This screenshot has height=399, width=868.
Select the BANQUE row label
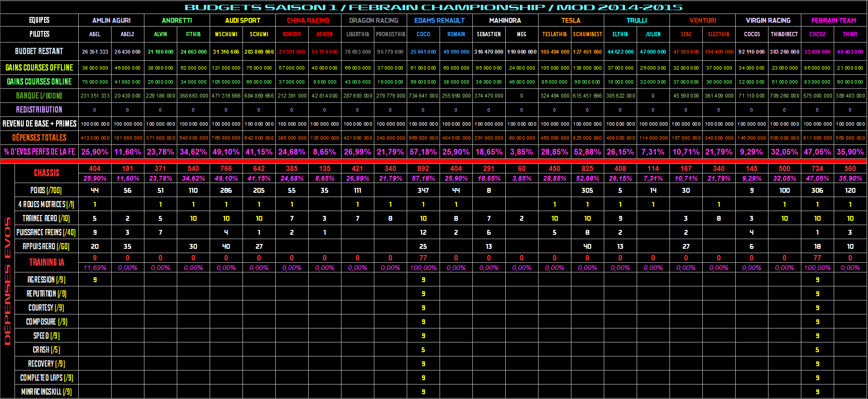[x=39, y=96]
